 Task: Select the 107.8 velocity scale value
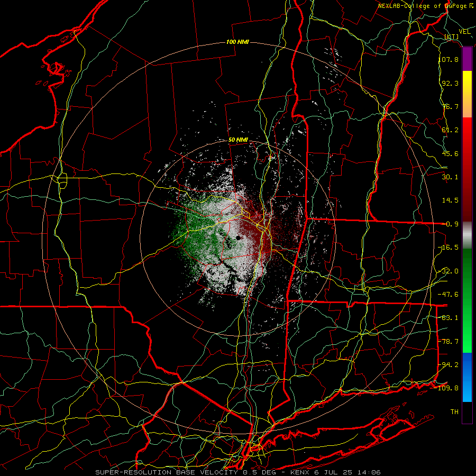[448, 59]
